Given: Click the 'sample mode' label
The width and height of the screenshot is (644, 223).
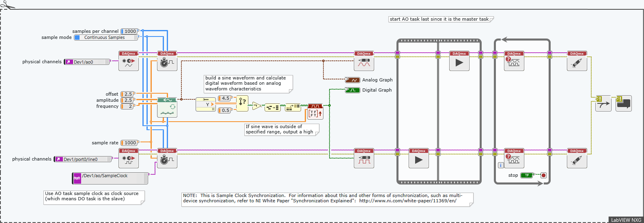Looking at the screenshot, I should (x=56, y=37).
